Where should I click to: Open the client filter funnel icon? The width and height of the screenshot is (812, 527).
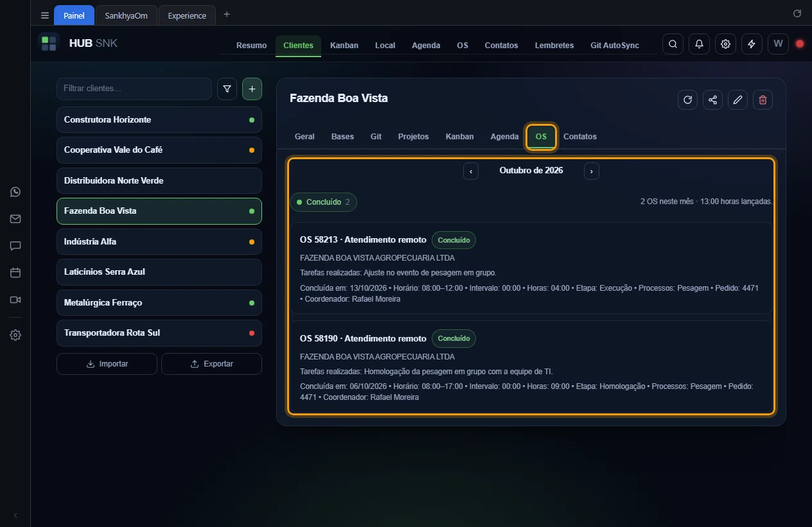pyautogui.click(x=227, y=89)
